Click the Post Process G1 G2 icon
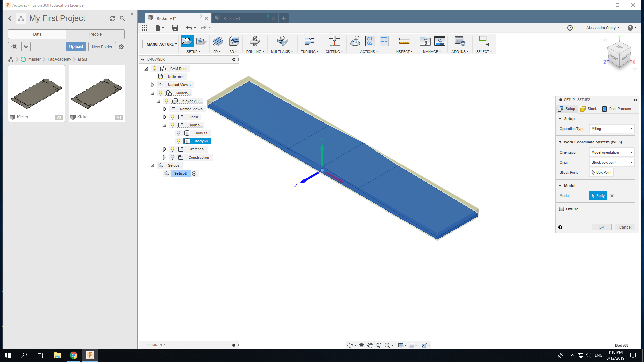 tap(369, 41)
